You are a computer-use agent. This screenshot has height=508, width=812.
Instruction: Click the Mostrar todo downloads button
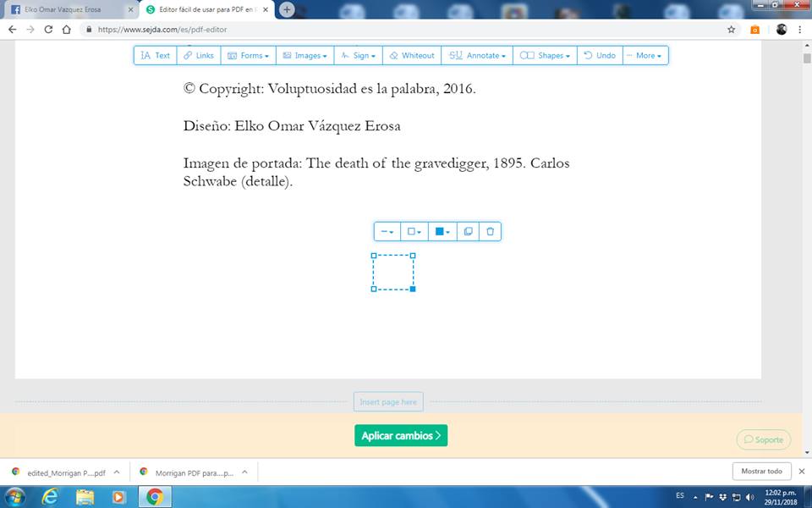point(761,471)
